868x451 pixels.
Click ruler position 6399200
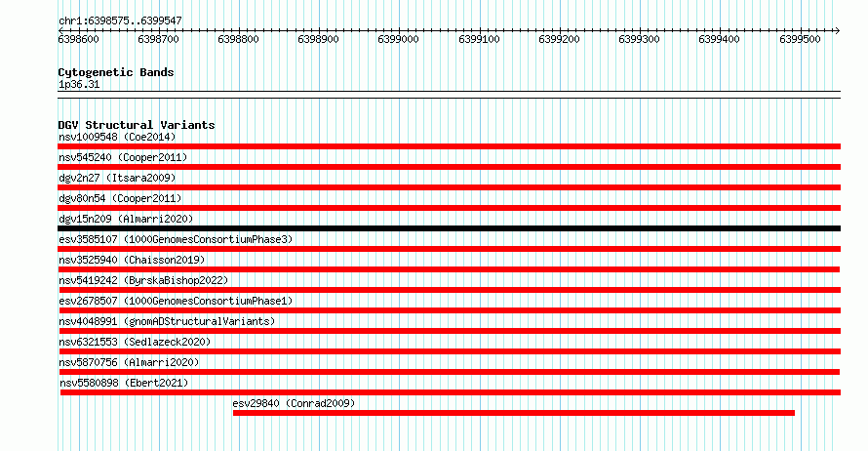point(559,39)
